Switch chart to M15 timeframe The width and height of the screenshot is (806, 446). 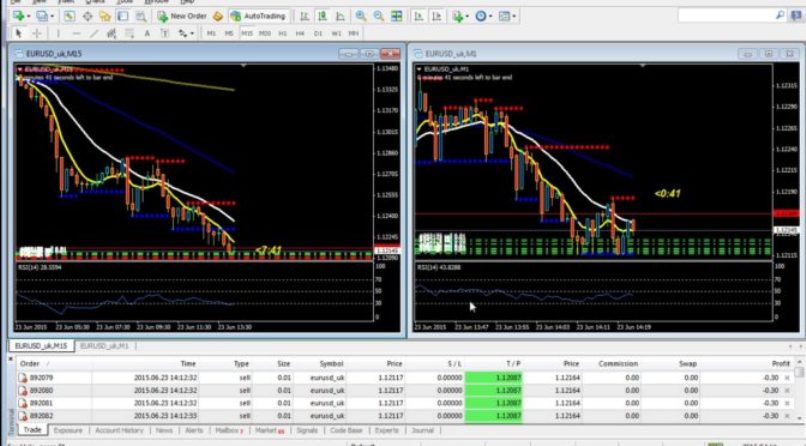point(246,34)
